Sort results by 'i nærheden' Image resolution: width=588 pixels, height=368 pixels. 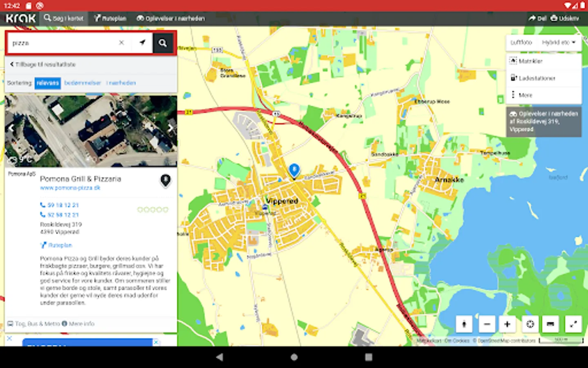[x=121, y=83]
